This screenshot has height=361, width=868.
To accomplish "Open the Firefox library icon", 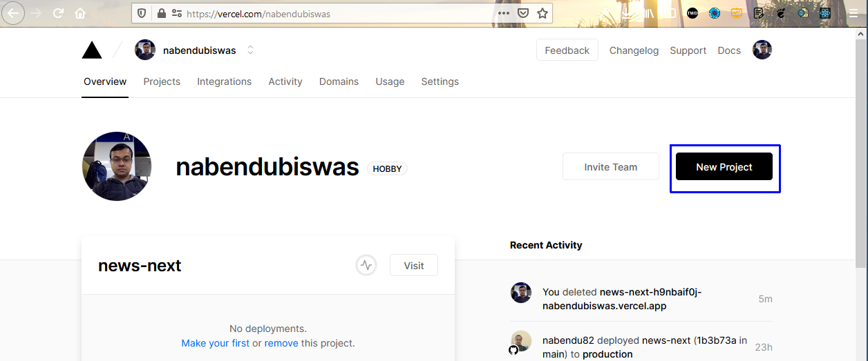I will pyautogui.click(x=648, y=13).
